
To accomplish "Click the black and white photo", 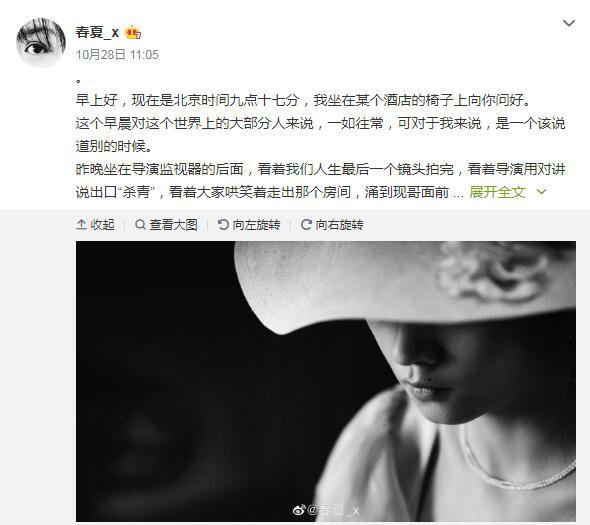I will tap(326, 381).
